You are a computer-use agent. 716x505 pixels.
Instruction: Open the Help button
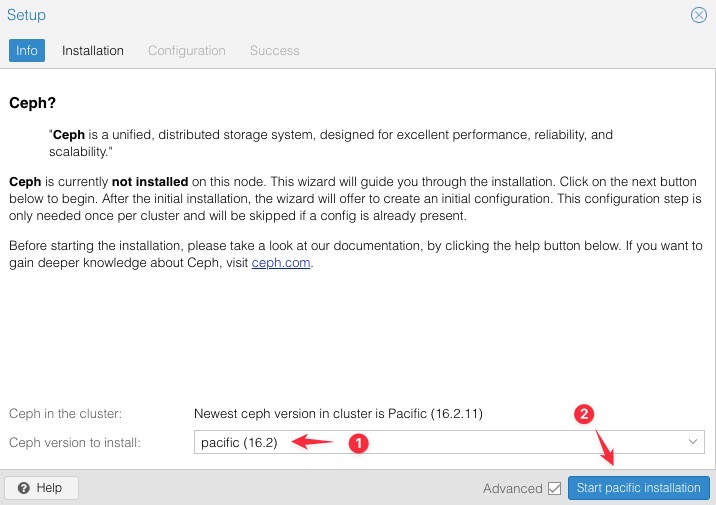click(x=41, y=488)
